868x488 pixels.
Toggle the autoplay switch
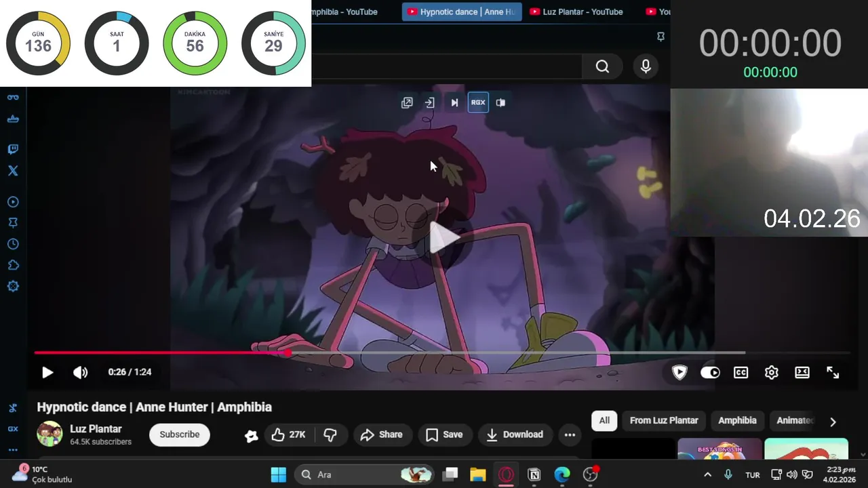(x=710, y=372)
